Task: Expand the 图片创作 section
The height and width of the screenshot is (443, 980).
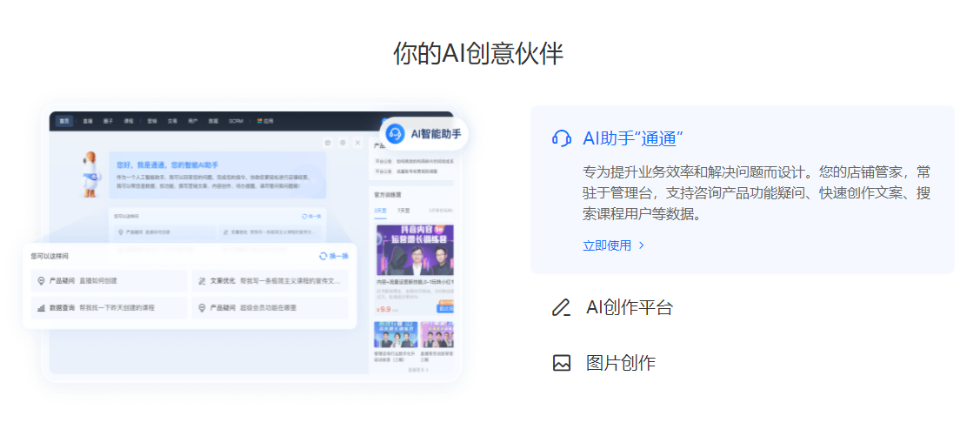Action: (620, 363)
